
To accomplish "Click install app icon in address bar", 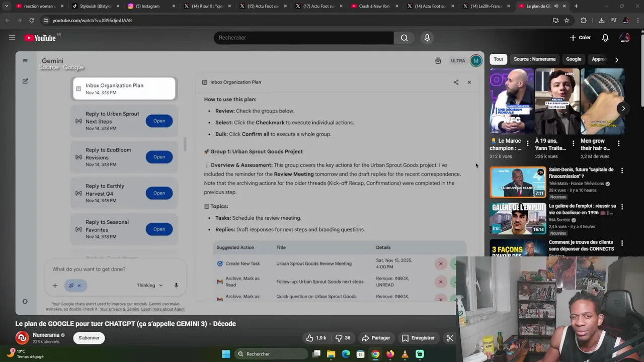I will click(555, 20).
